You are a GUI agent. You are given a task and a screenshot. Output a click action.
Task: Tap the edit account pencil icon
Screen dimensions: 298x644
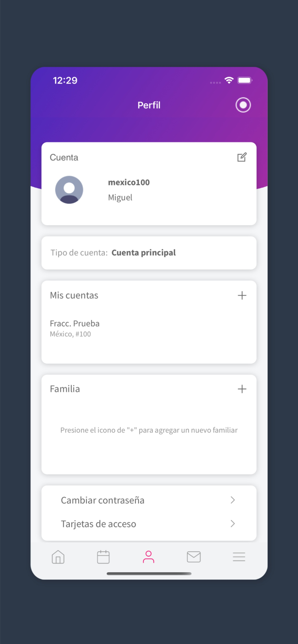(x=242, y=157)
